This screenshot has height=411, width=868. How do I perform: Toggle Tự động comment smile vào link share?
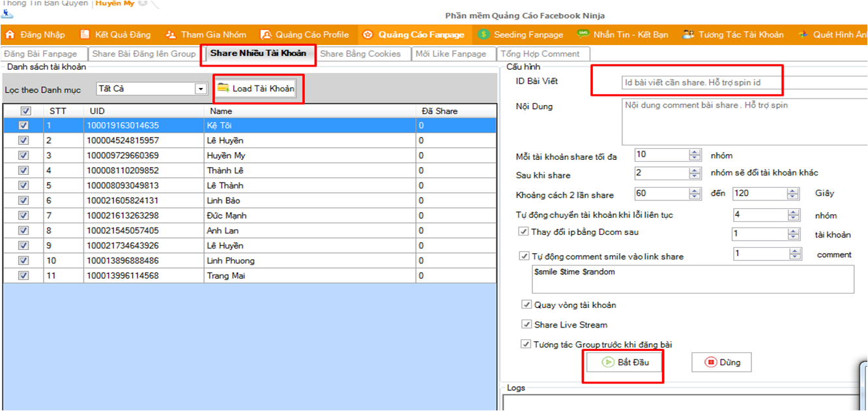click(x=523, y=256)
